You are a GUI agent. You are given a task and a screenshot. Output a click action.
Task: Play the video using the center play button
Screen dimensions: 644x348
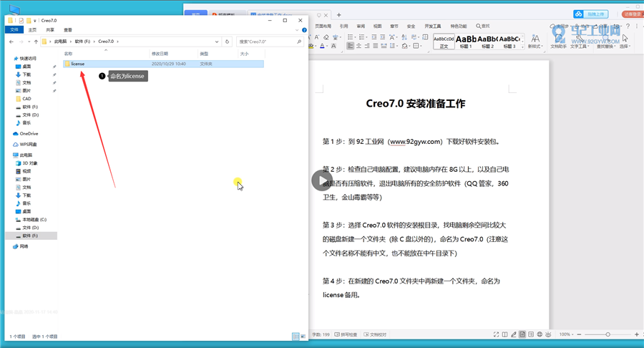321,180
